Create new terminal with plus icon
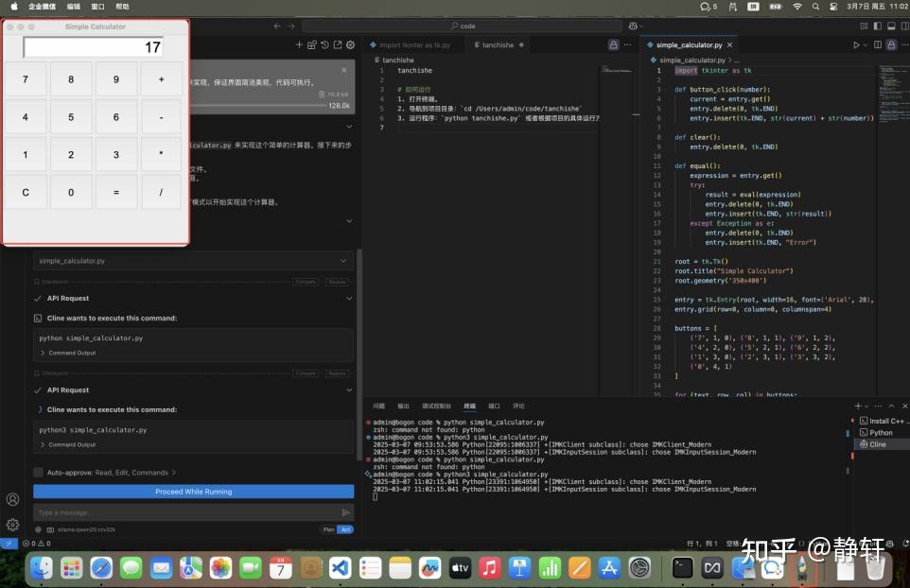The height and width of the screenshot is (588, 910). [857, 406]
